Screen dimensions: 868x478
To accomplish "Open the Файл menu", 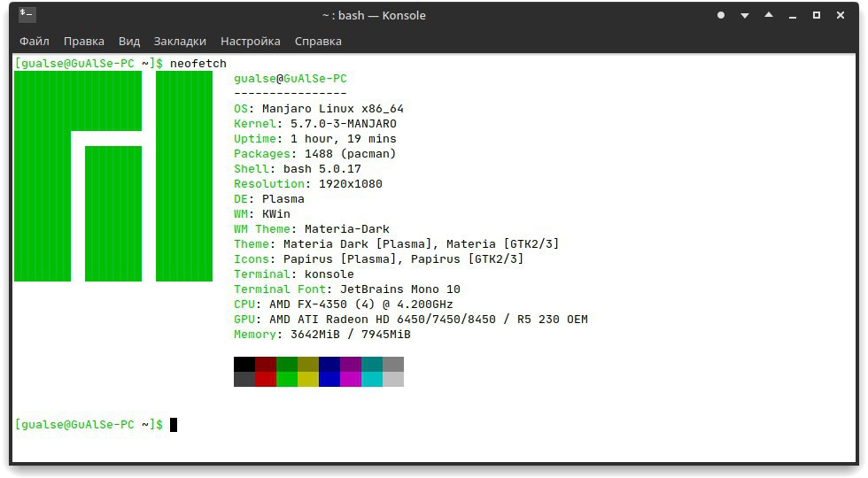I will click(35, 42).
